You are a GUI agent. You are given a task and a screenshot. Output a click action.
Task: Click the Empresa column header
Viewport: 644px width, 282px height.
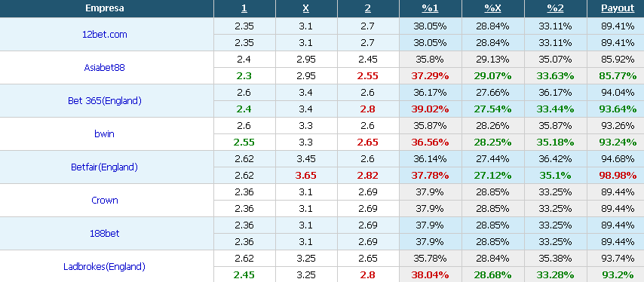coord(105,8)
